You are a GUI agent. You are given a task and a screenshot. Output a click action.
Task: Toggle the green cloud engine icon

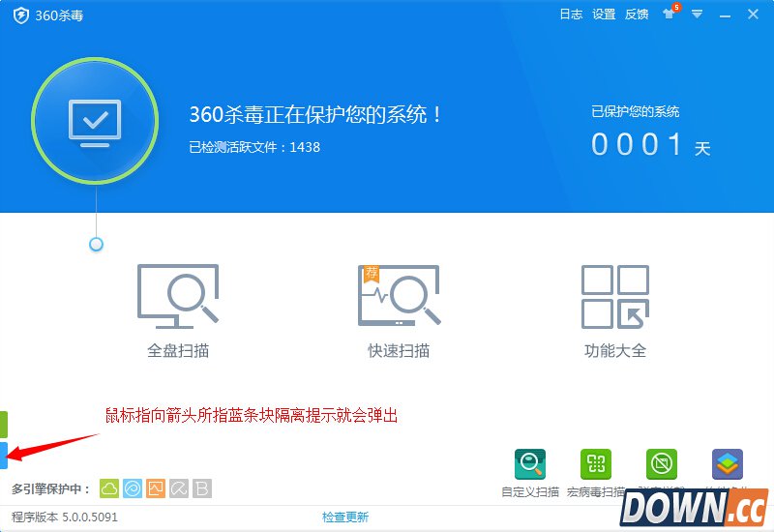(109, 488)
